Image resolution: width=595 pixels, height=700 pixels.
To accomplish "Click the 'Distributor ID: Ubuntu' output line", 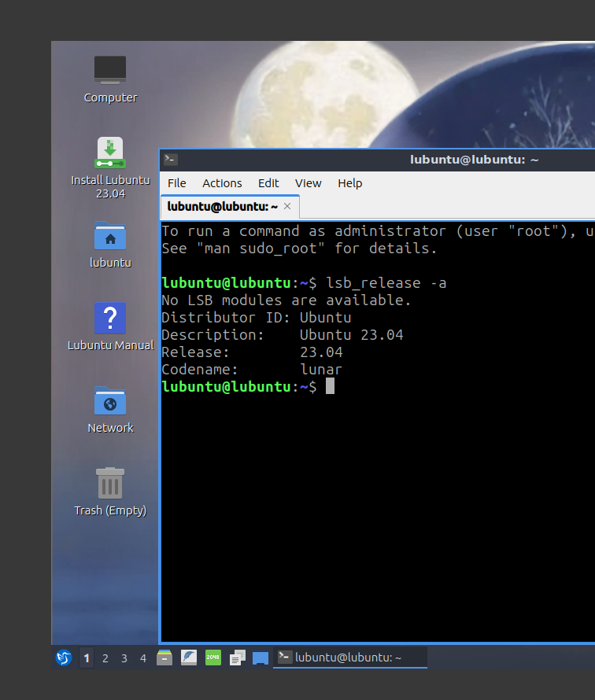I will coord(257,318).
